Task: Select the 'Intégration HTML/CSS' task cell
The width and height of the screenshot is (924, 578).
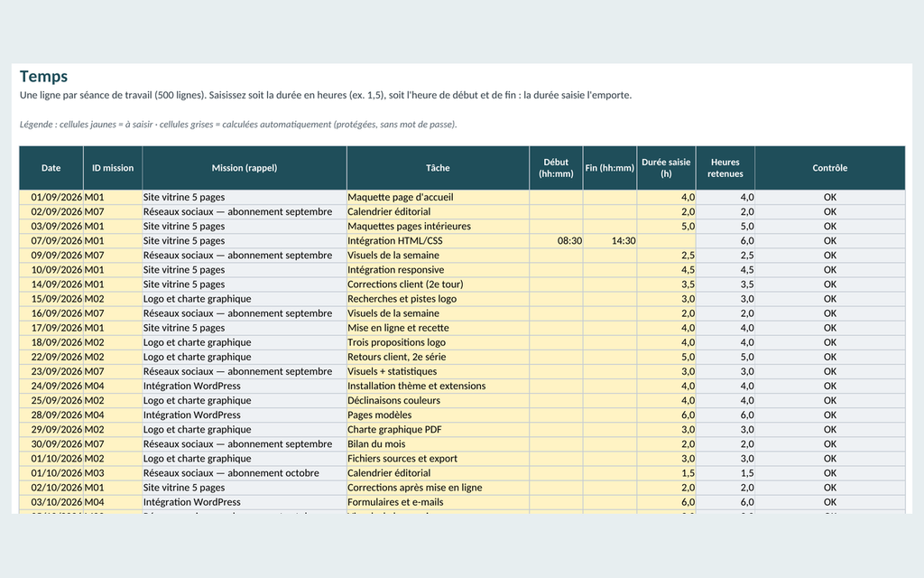Action: tap(438, 240)
